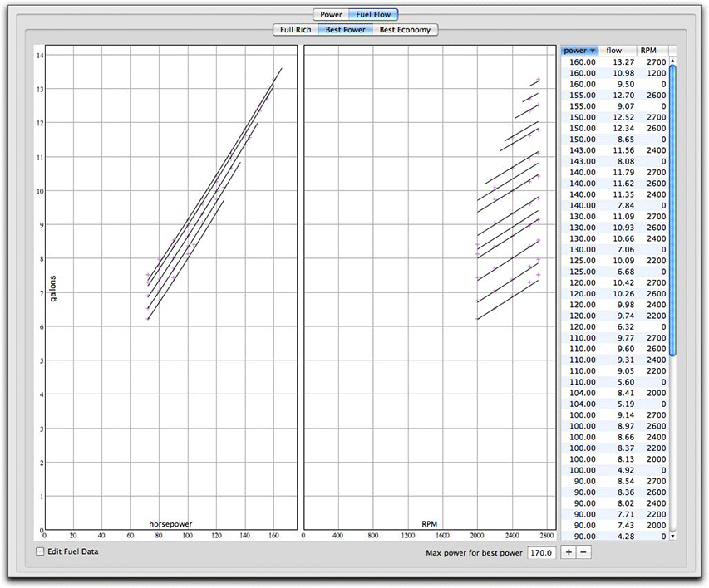Select the row with flow 8.97

pos(615,426)
